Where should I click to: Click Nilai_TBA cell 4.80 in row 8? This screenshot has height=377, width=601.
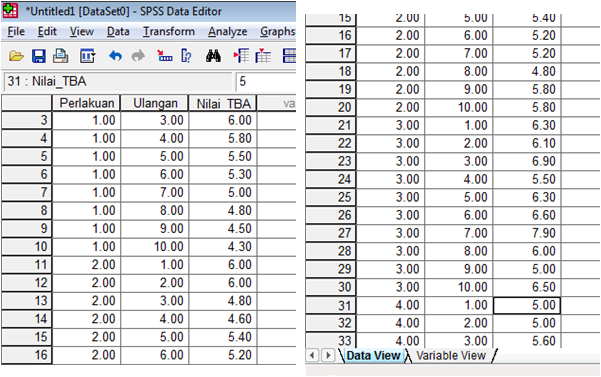[223, 210]
